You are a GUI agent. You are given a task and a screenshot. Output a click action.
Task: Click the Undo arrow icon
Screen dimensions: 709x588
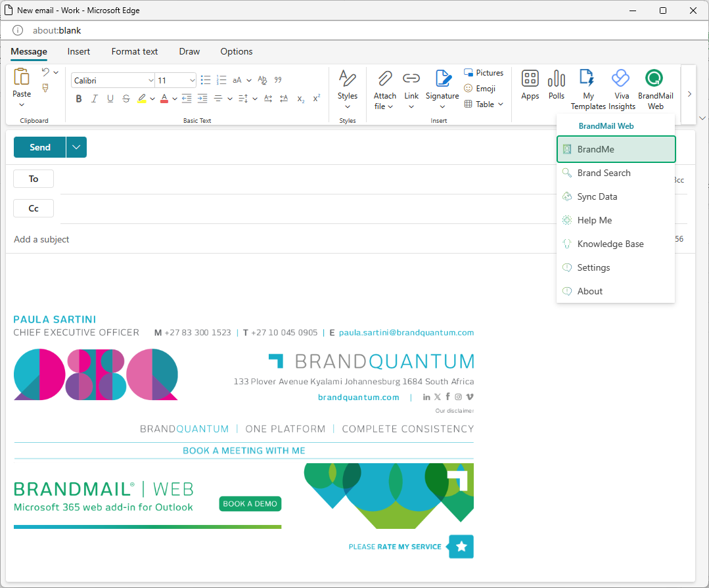click(x=45, y=72)
